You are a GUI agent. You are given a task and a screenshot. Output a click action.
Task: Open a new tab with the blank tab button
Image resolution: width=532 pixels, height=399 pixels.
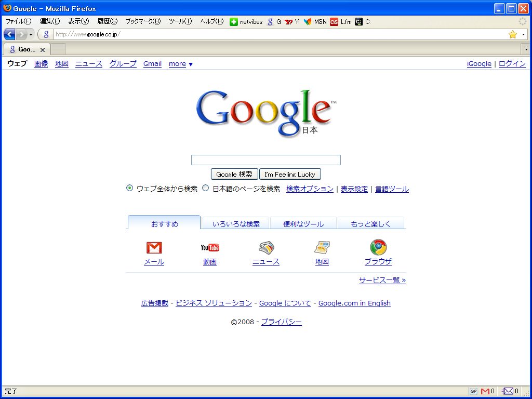coord(58,49)
